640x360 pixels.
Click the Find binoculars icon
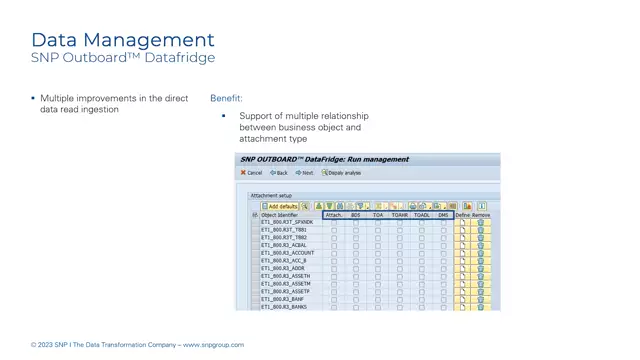[x=340, y=206]
